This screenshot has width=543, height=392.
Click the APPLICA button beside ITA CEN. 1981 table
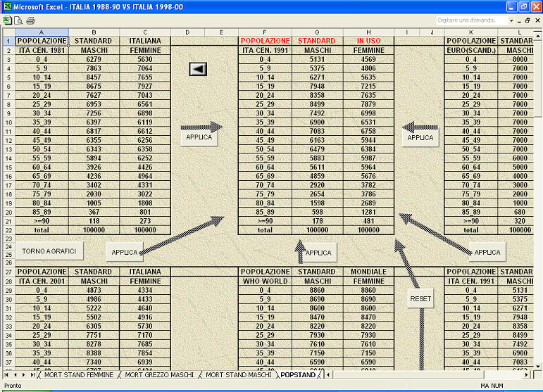[199, 137]
